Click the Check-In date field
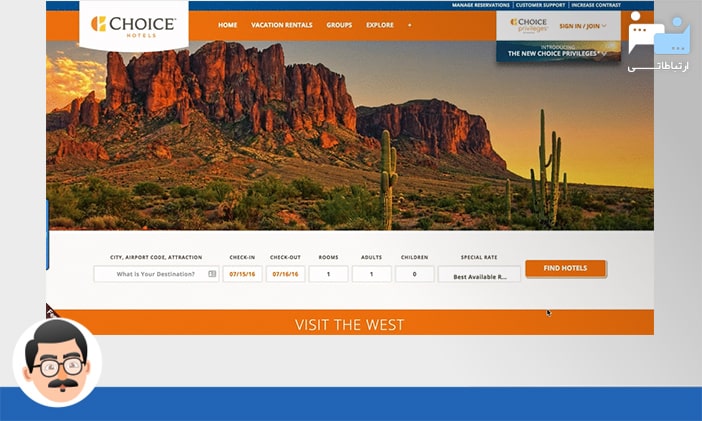 (242, 274)
